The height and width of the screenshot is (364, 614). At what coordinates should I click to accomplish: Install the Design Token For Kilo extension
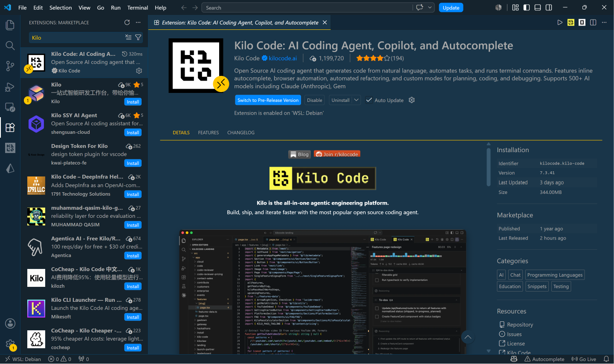tap(133, 163)
